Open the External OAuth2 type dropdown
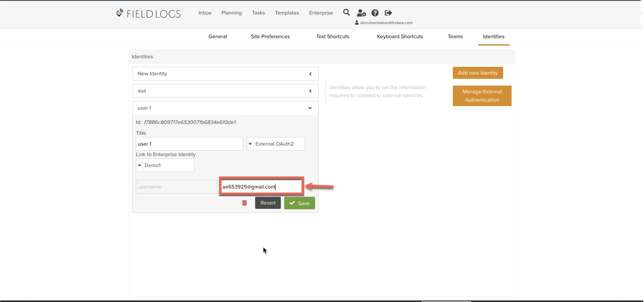Image resolution: width=644 pixels, height=302 pixels. (x=250, y=144)
